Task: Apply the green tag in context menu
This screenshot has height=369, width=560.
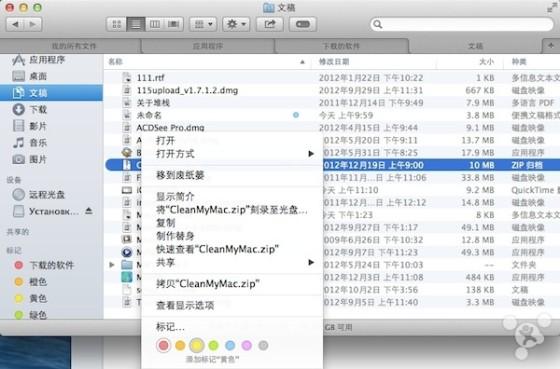Action: [214, 345]
